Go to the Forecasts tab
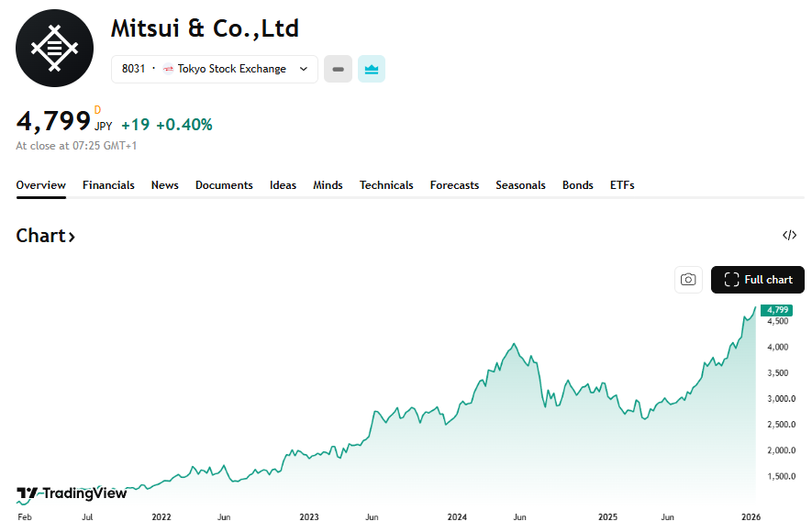Image resolution: width=812 pixels, height=532 pixels. point(454,185)
